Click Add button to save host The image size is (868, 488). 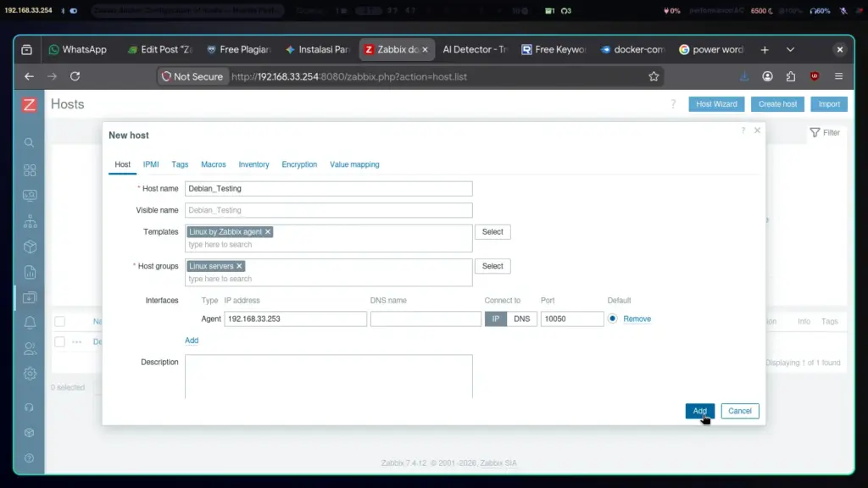click(699, 411)
